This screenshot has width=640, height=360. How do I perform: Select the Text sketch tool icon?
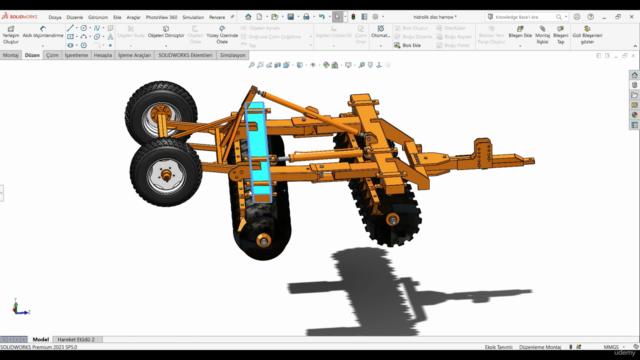pyautogui.click(x=110, y=37)
